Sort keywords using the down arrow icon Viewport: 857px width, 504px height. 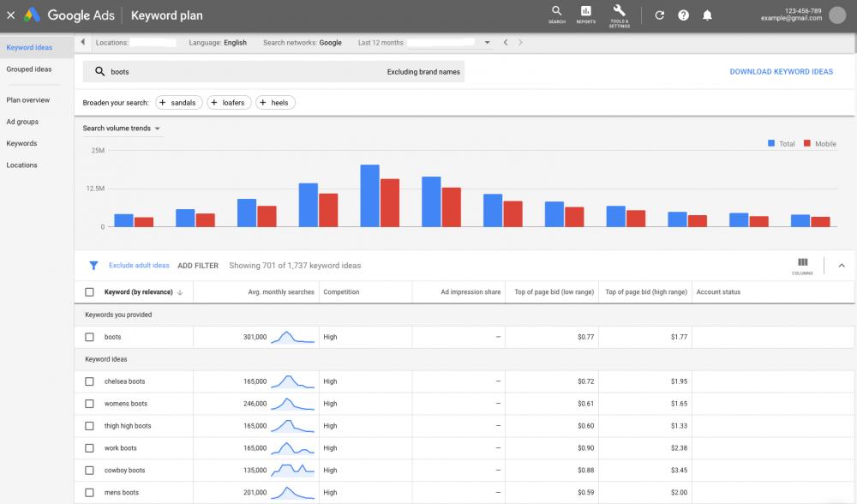pyautogui.click(x=180, y=292)
